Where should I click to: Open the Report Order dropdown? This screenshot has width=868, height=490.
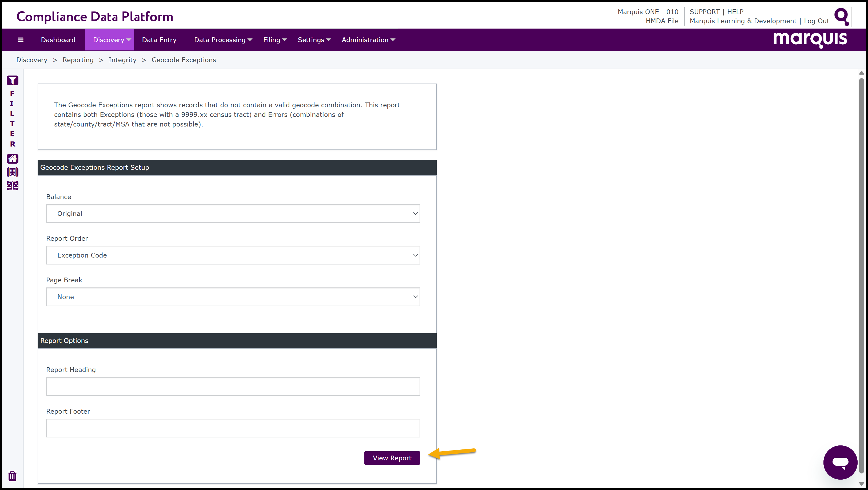coord(233,255)
